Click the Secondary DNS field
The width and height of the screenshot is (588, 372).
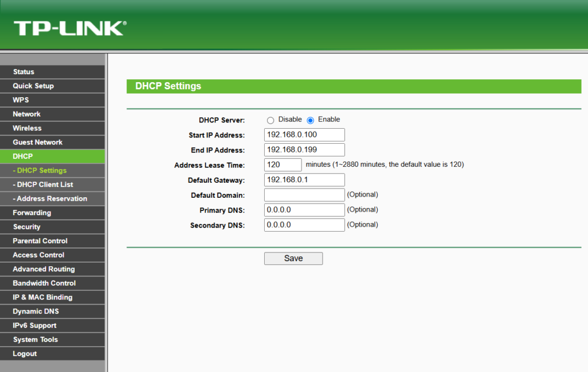tap(304, 225)
